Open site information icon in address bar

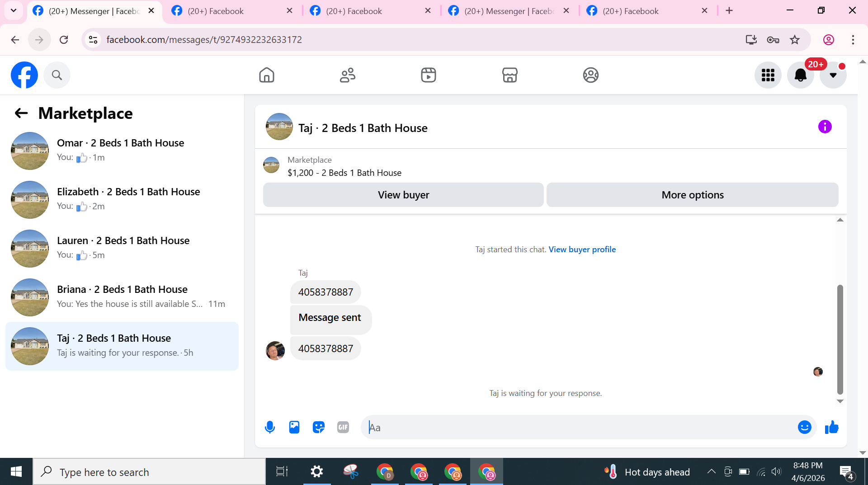pyautogui.click(x=93, y=40)
